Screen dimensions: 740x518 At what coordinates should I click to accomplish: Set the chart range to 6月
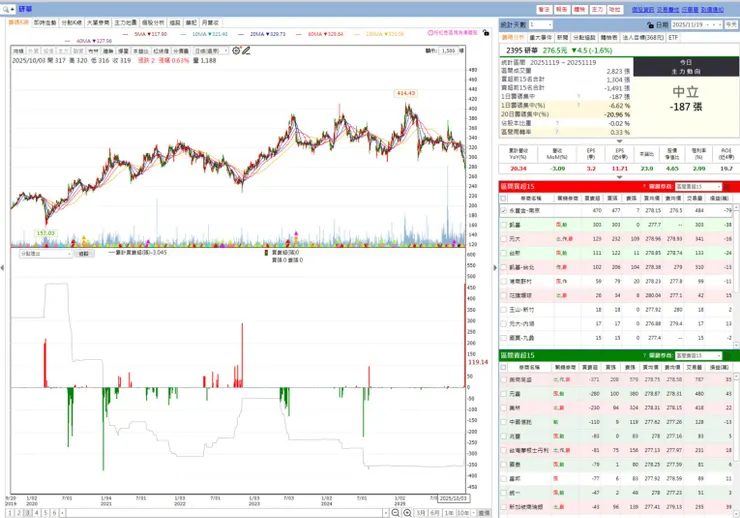click(434, 513)
